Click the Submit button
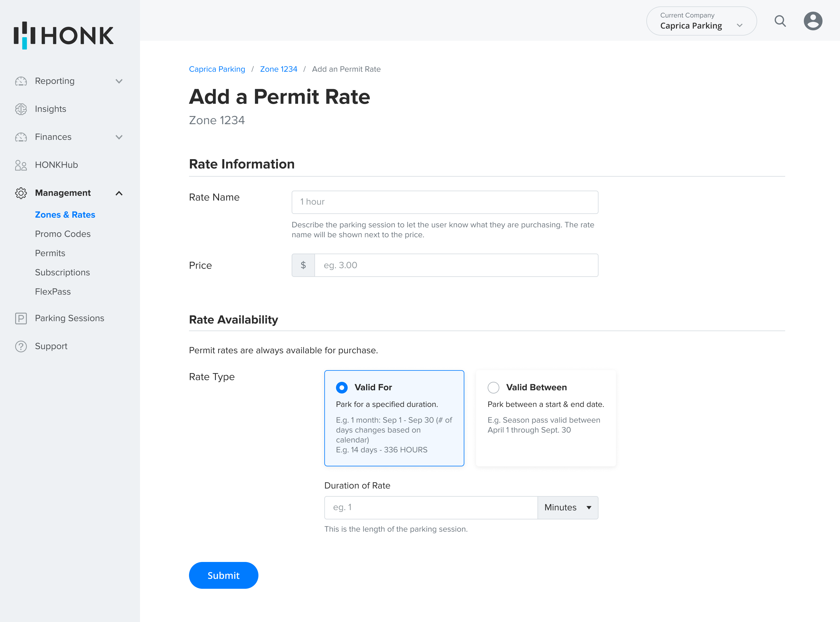Image resolution: width=840 pixels, height=622 pixels. pos(223,575)
